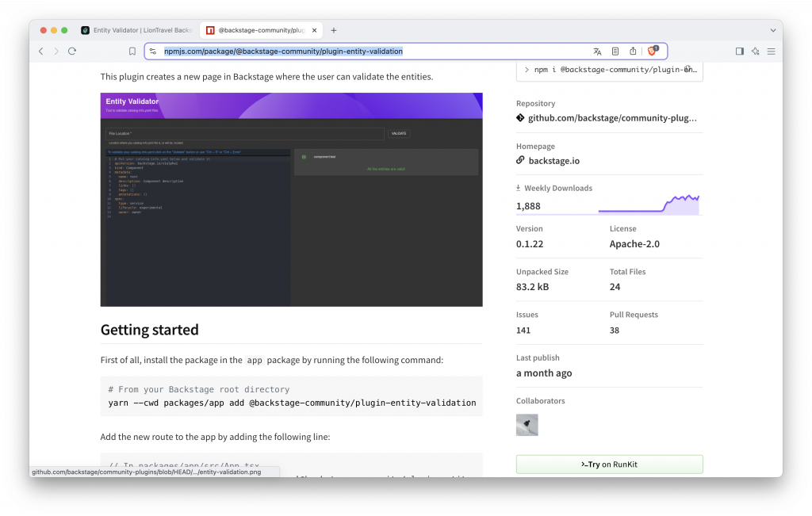
Task: Open the Entity Validator screenshot image
Action: (292, 200)
